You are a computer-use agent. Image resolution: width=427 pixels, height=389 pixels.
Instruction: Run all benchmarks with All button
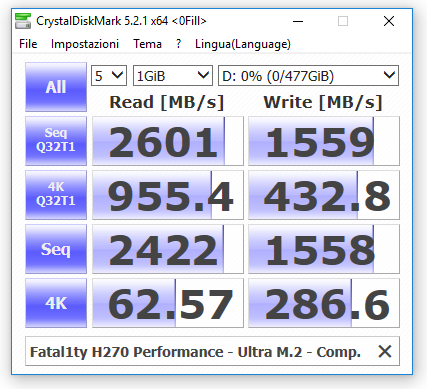tap(56, 87)
